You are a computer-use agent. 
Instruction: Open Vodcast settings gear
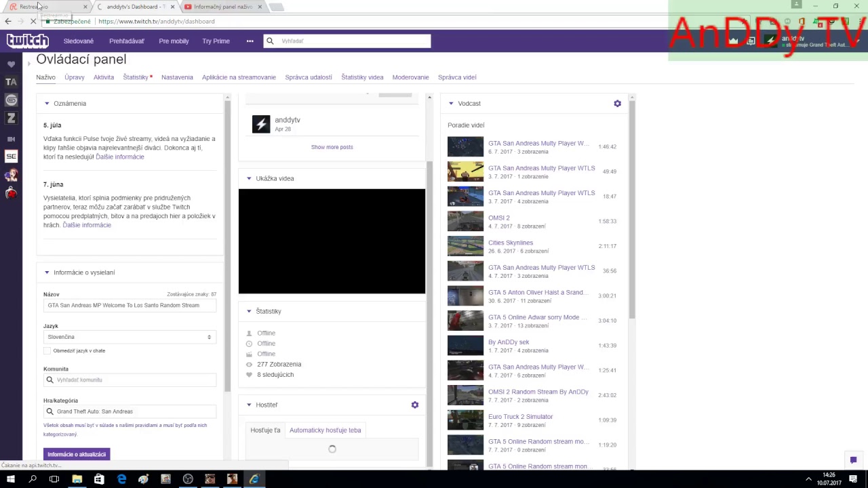tap(617, 104)
